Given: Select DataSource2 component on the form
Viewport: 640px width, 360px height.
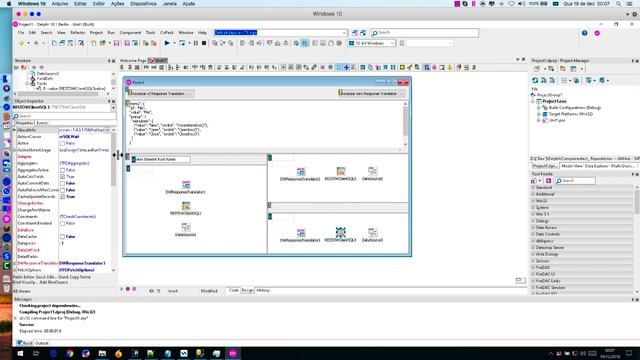Looking at the screenshot, I should tap(372, 174).
